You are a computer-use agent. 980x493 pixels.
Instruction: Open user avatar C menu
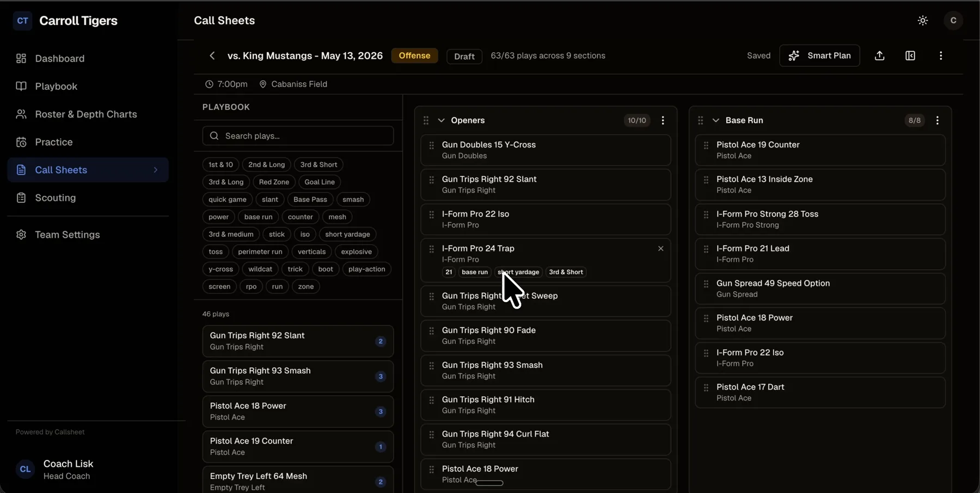[953, 21]
